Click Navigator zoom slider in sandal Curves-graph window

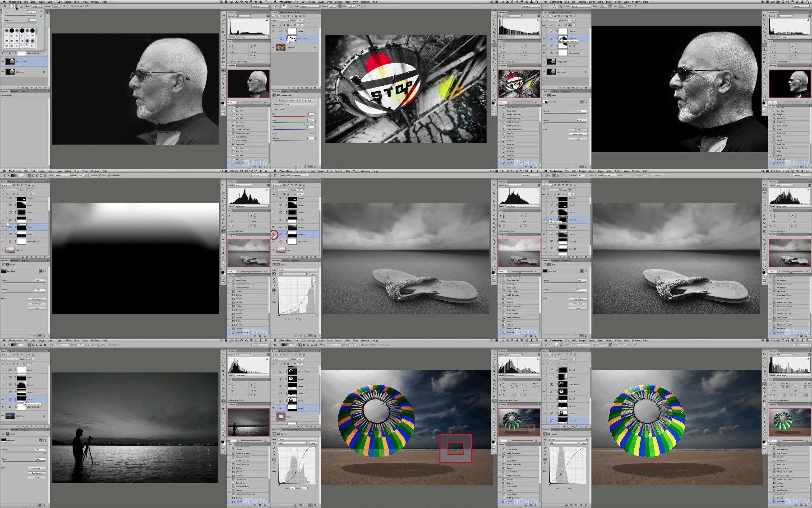pos(522,271)
